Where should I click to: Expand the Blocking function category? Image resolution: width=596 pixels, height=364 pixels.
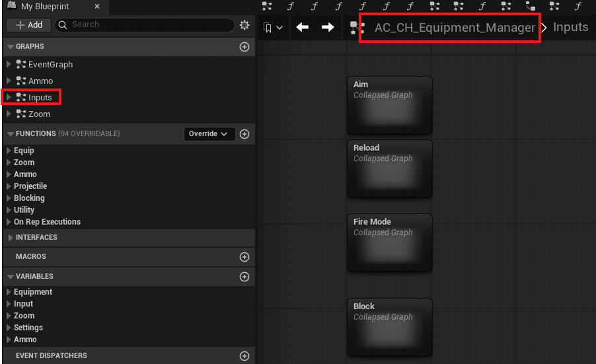[9, 198]
